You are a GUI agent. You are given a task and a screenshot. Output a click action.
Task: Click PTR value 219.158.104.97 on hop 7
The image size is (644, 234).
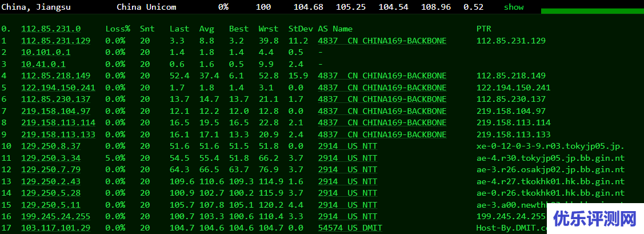(x=511, y=111)
